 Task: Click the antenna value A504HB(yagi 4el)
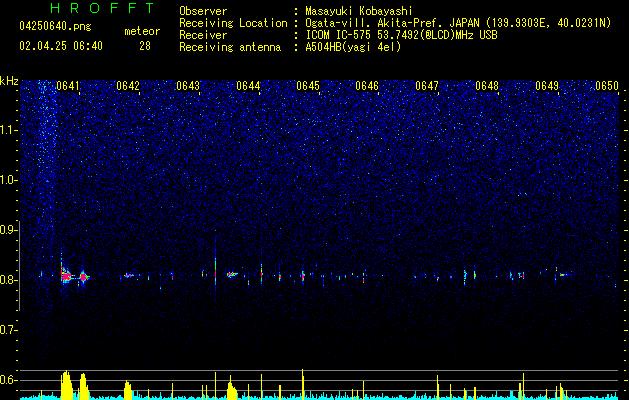click(x=353, y=47)
